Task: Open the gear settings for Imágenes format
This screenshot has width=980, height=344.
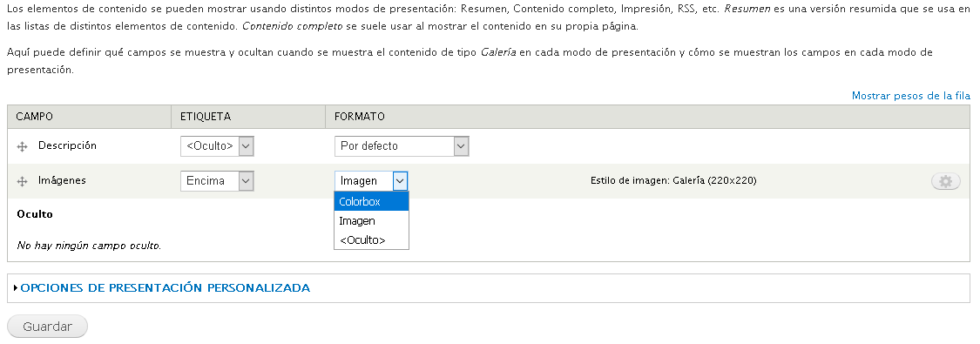Action: pos(946,181)
